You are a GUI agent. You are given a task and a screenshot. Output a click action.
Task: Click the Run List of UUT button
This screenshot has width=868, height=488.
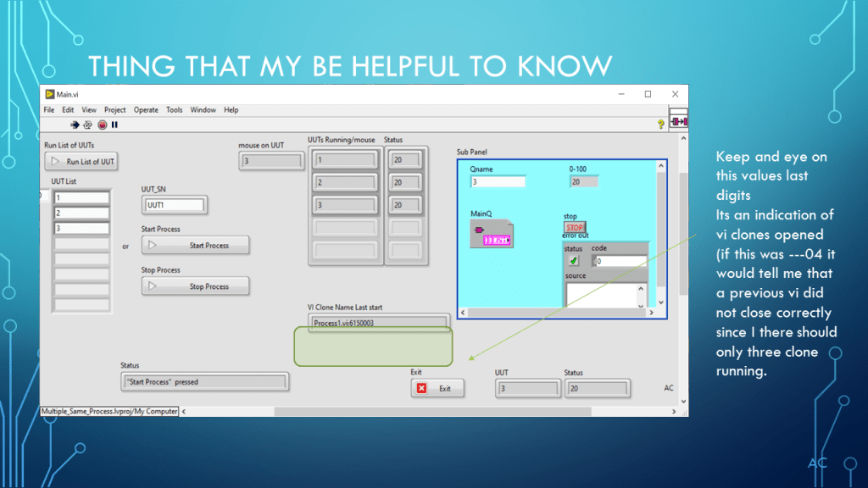click(81, 161)
